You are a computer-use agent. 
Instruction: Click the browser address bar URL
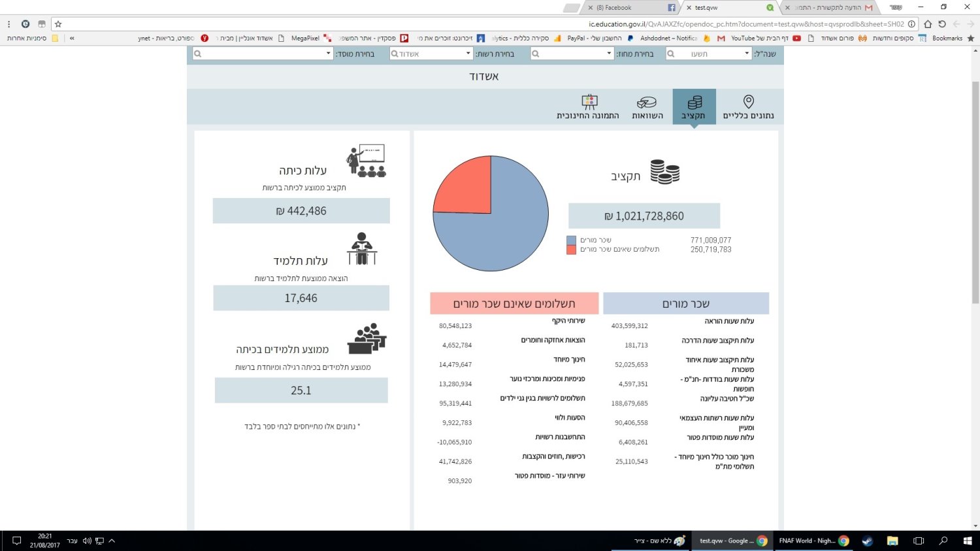click(745, 24)
